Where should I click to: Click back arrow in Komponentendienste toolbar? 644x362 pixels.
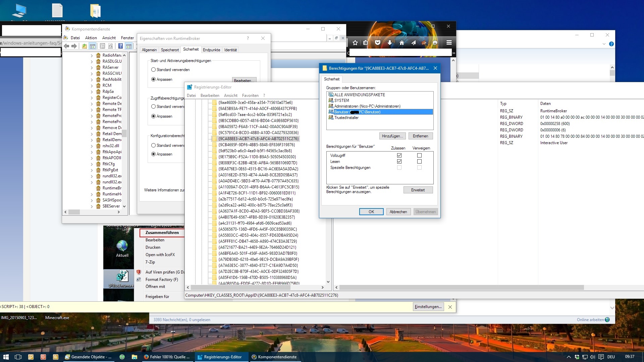(x=66, y=46)
